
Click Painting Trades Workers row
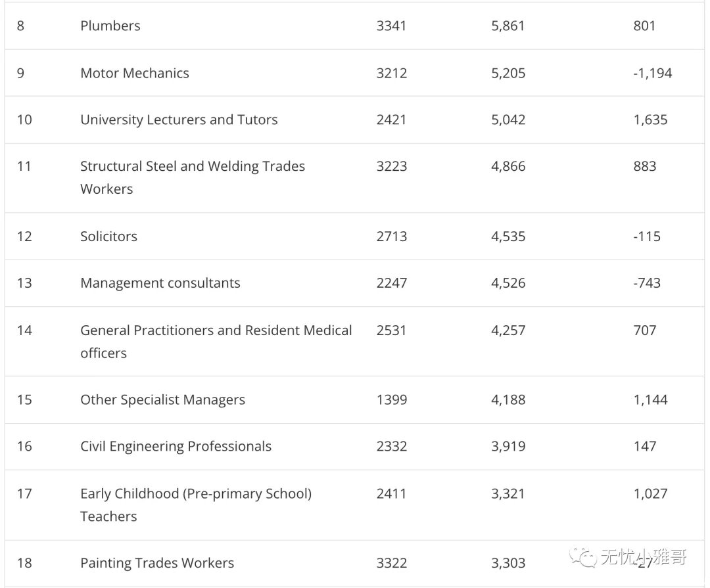point(354,563)
